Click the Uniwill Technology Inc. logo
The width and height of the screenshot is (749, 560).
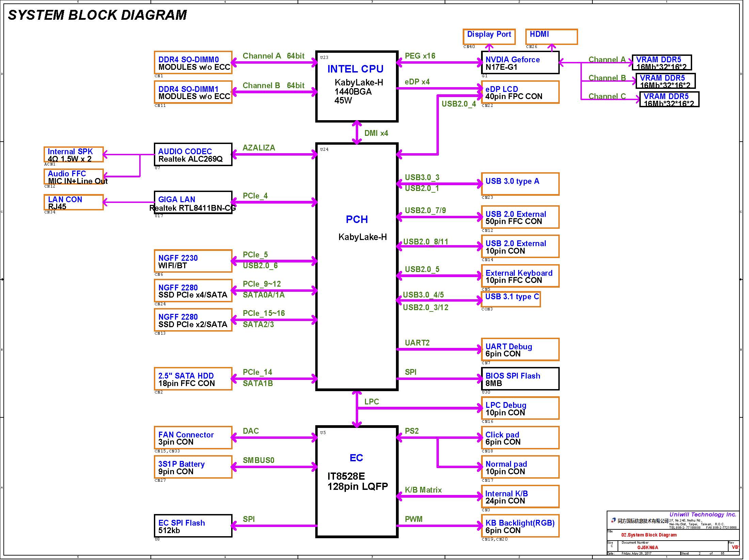pyautogui.click(x=702, y=514)
